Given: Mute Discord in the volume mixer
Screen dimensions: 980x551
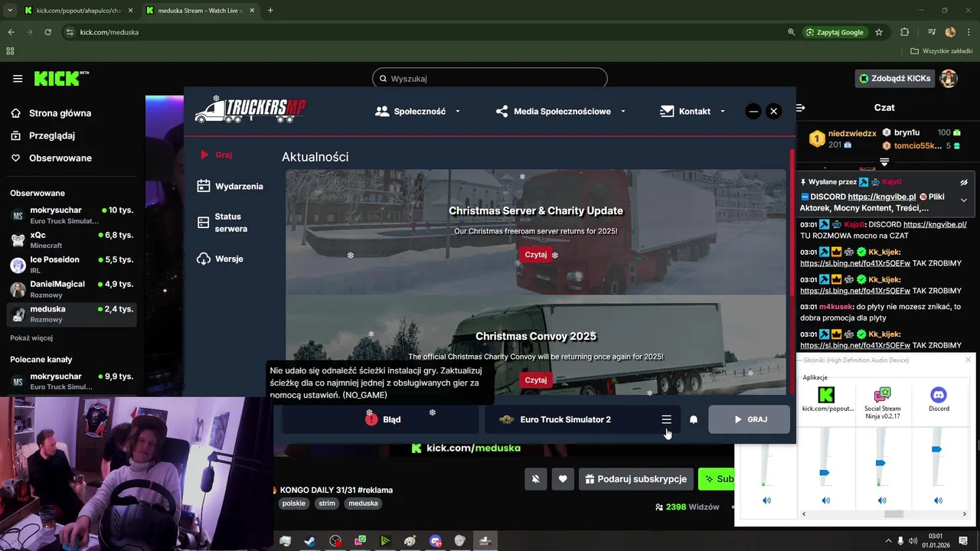Looking at the screenshot, I should pyautogui.click(x=939, y=500).
